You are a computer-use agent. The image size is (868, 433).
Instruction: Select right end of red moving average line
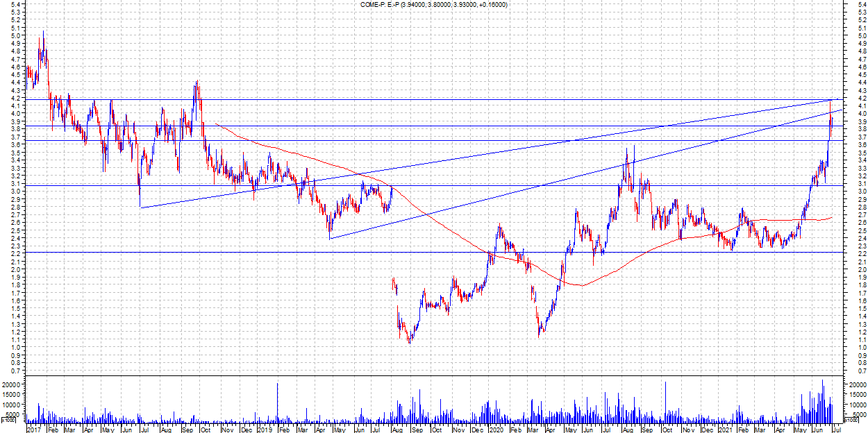pyautogui.click(x=831, y=218)
